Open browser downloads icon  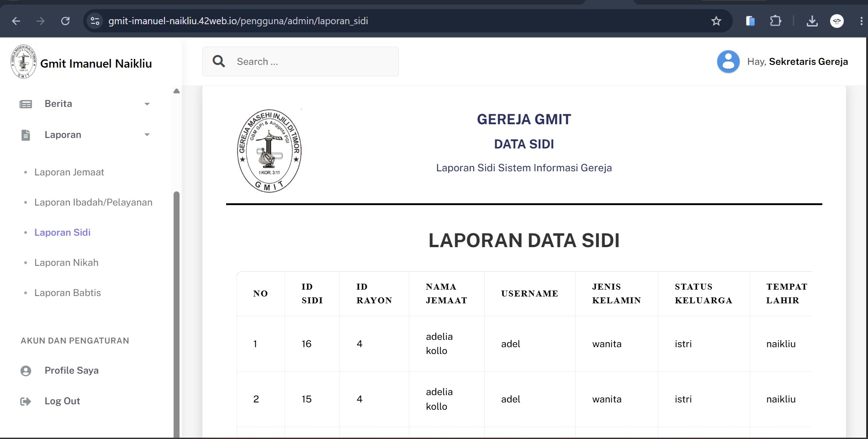point(812,21)
